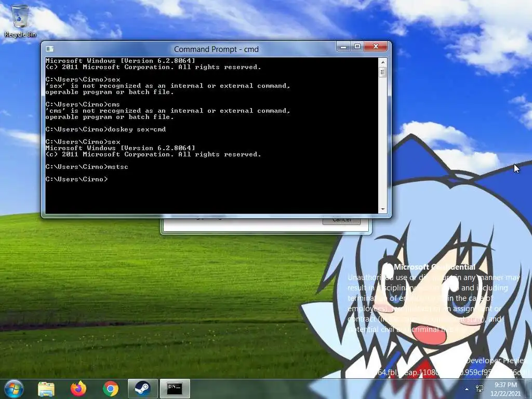
Task: Launch Firefox from the taskbar
Action: (x=78, y=389)
